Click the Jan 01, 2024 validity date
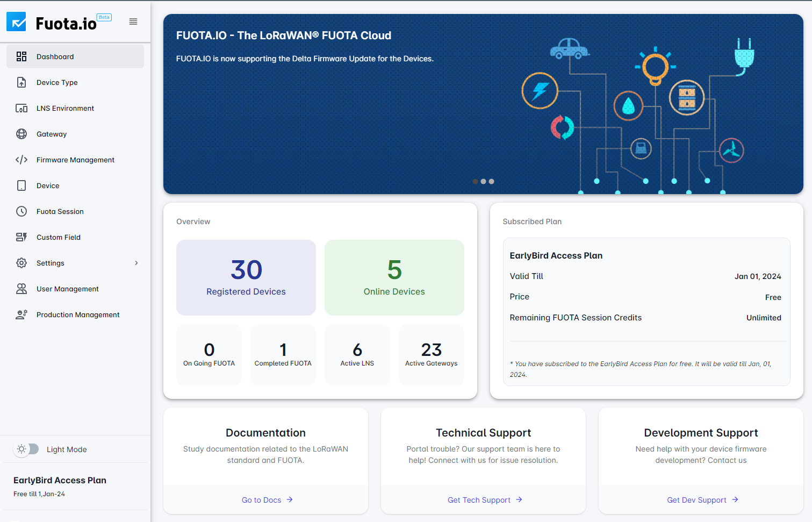812x522 pixels. (758, 276)
